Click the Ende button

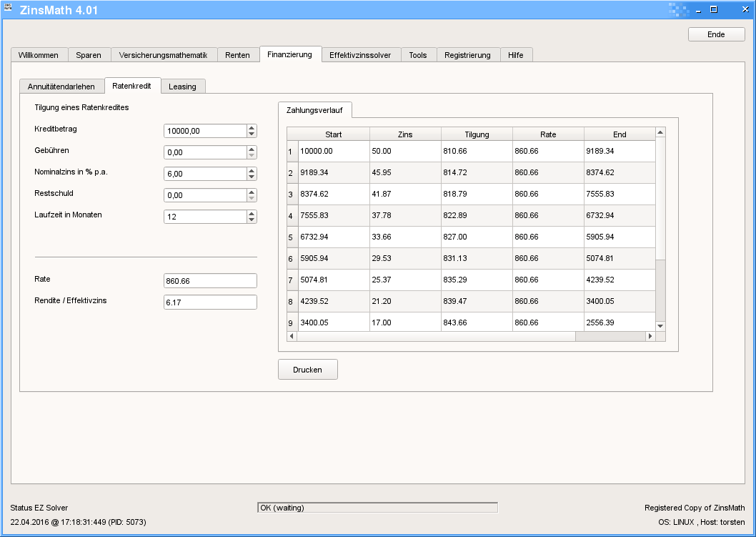pyautogui.click(x=716, y=34)
